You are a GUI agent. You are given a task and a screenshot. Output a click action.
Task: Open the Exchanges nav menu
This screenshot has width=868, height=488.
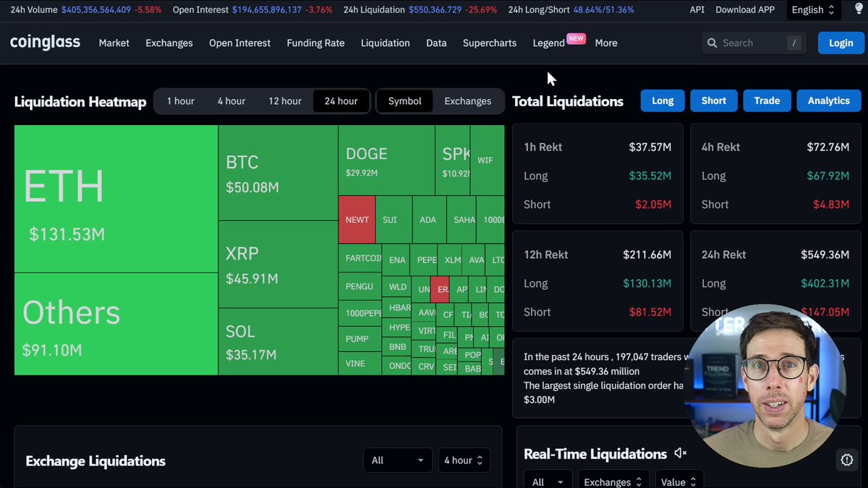[169, 43]
